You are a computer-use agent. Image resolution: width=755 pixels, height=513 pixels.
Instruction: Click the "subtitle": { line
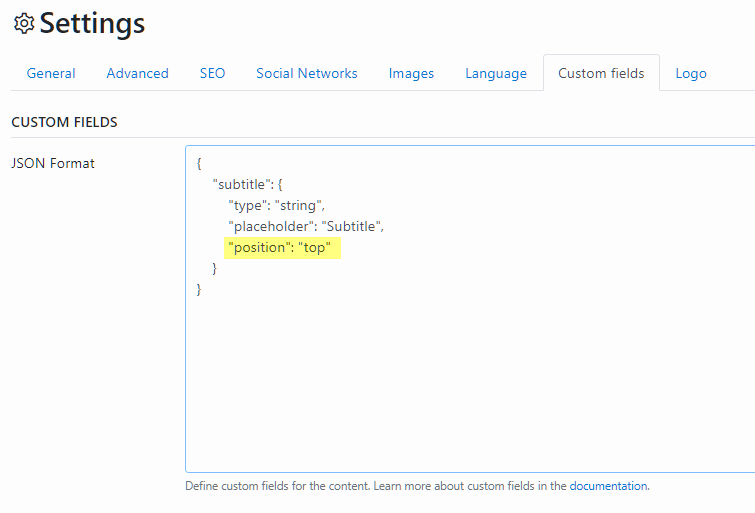pyautogui.click(x=247, y=184)
